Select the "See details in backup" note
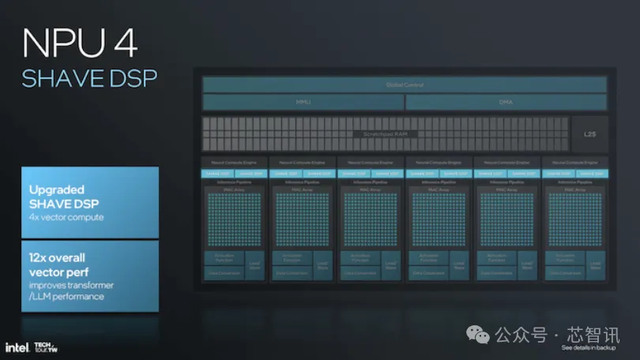The width and height of the screenshot is (640, 360). [588, 348]
